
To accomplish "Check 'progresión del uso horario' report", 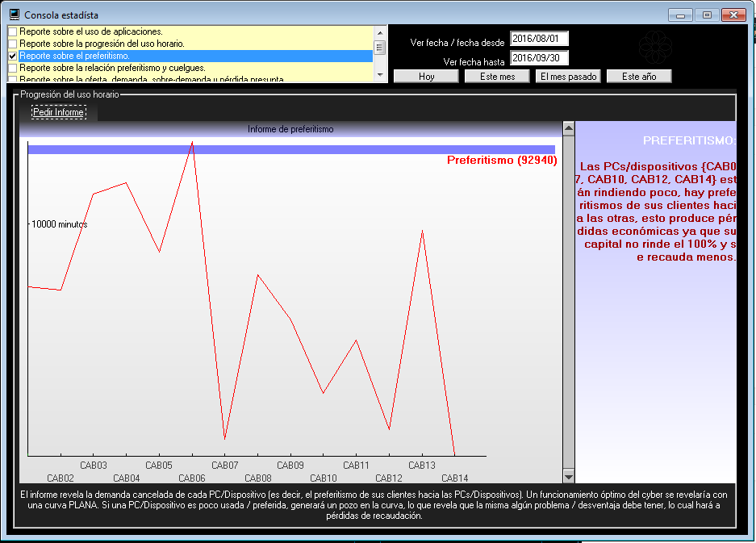I will point(12,44).
